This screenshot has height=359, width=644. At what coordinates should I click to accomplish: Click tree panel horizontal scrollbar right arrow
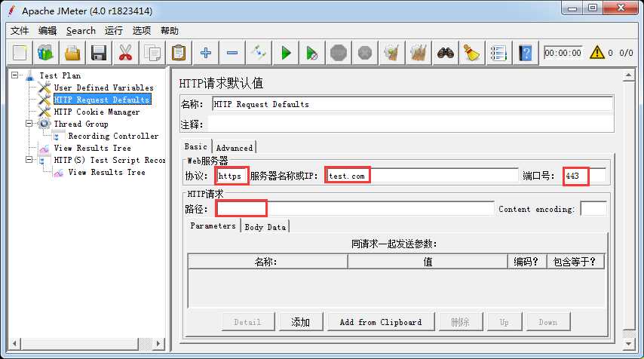click(158, 343)
